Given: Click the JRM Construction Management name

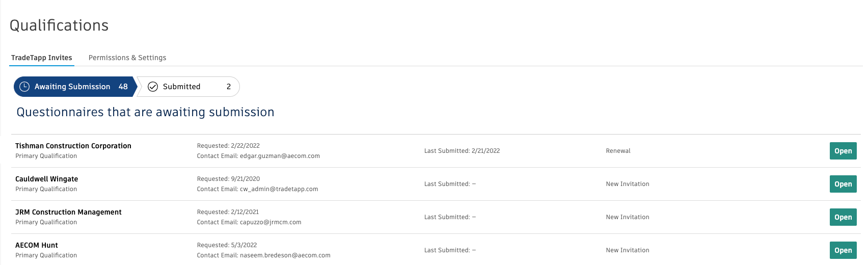Looking at the screenshot, I should [x=68, y=212].
